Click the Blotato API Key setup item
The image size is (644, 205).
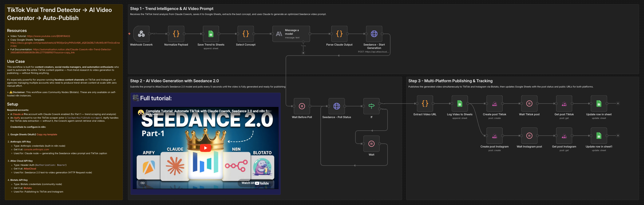pyautogui.click(x=19, y=180)
